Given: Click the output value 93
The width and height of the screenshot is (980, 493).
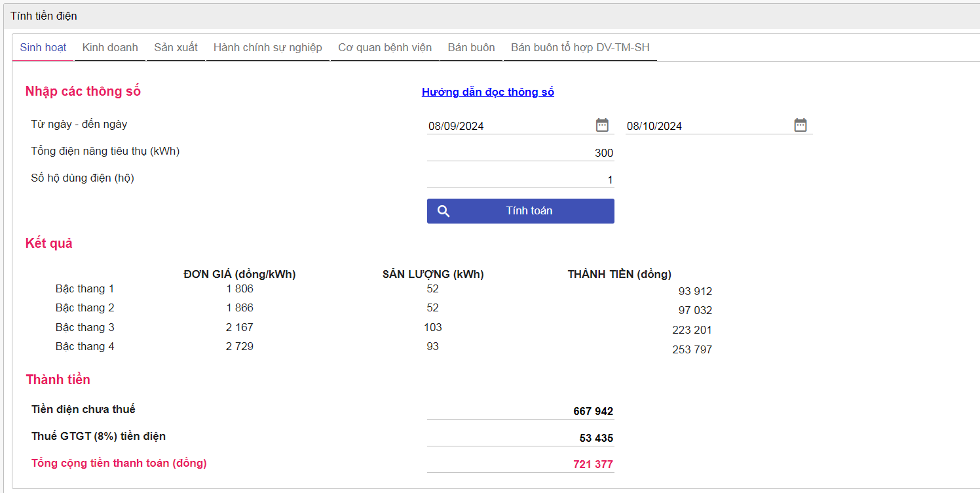Looking at the screenshot, I should tap(432, 346).
